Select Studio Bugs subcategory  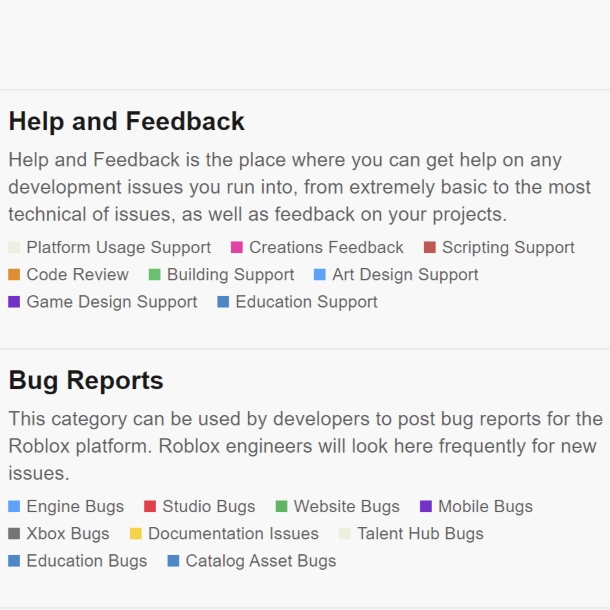coord(200,507)
